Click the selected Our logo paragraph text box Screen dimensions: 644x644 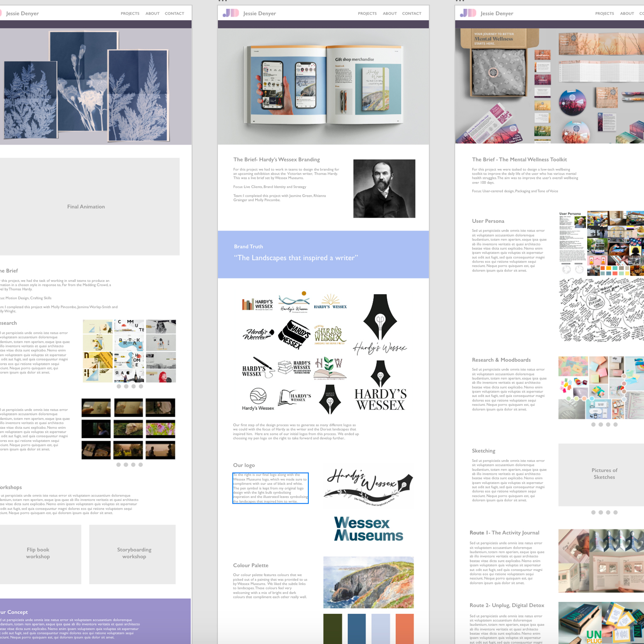coord(271,488)
